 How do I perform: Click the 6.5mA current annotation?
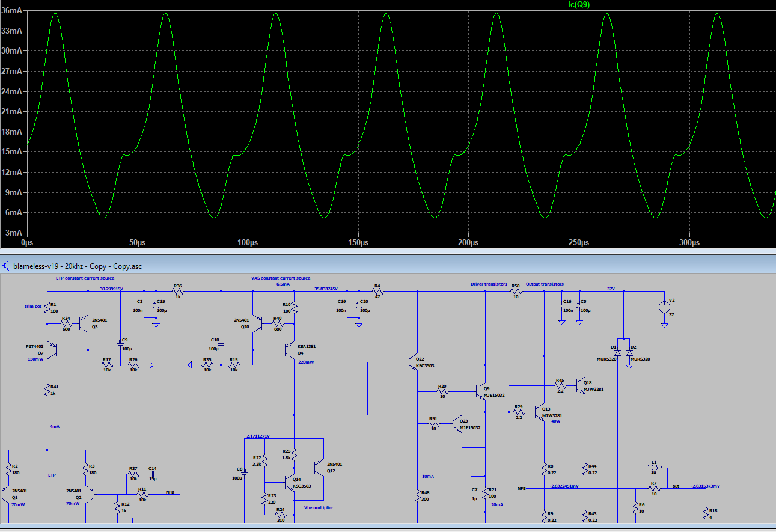pos(283,284)
